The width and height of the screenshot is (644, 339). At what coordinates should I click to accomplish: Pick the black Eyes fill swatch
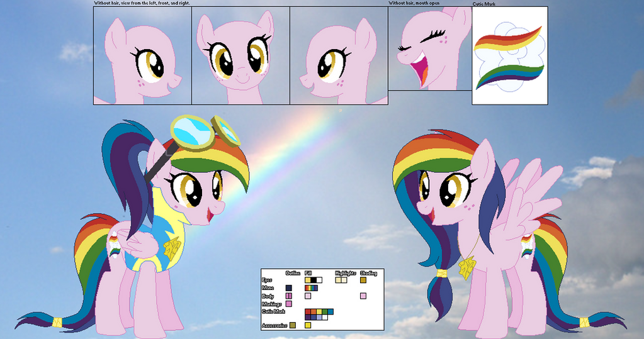[x=314, y=280]
